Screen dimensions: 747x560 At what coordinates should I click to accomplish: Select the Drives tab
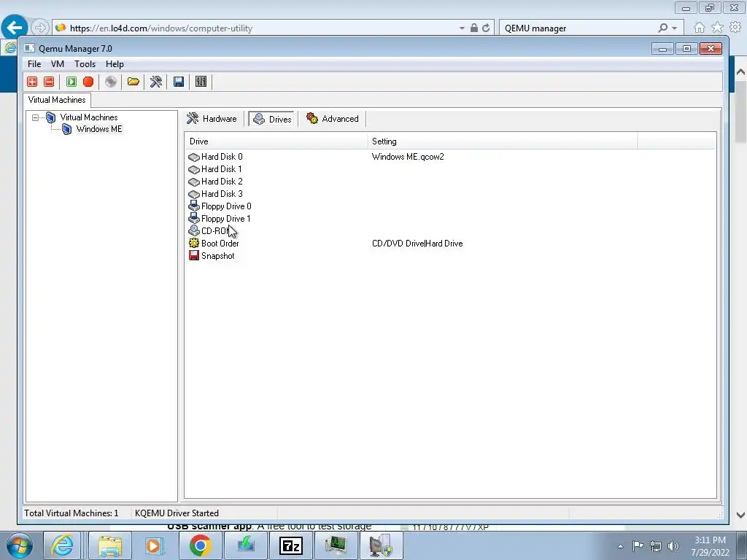point(273,119)
